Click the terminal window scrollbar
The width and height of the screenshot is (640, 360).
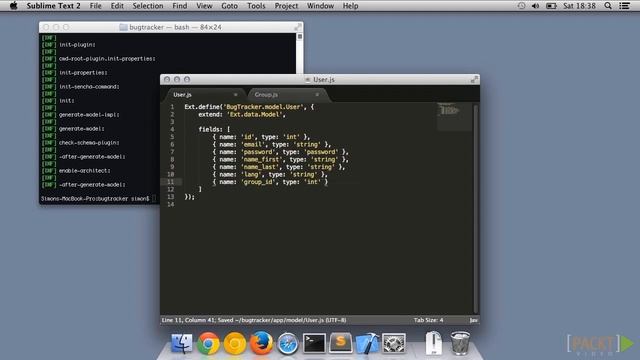coord(300,53)
